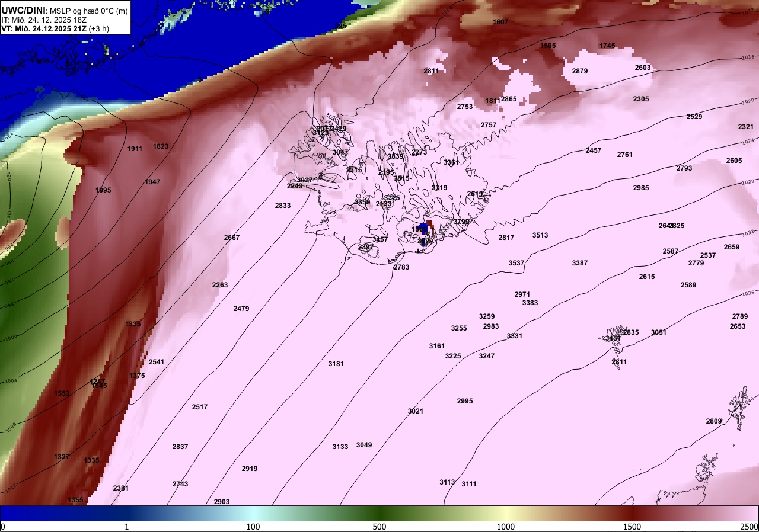Click the height value 3181
759x532 pixels.
[336, 364]
